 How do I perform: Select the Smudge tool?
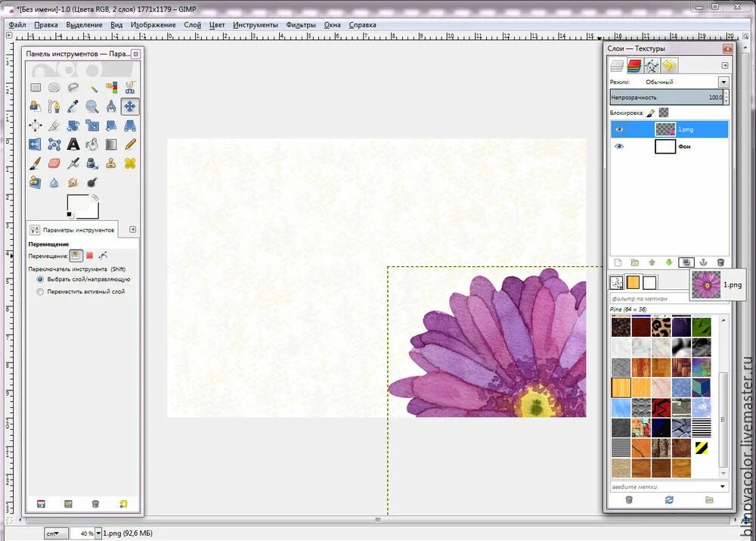coord(73,182)
